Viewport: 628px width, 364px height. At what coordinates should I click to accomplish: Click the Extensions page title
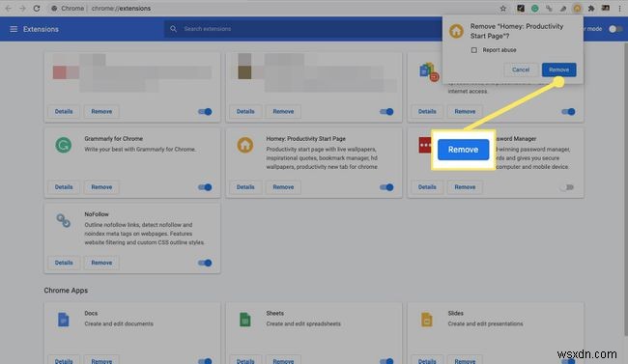(41, 29)
